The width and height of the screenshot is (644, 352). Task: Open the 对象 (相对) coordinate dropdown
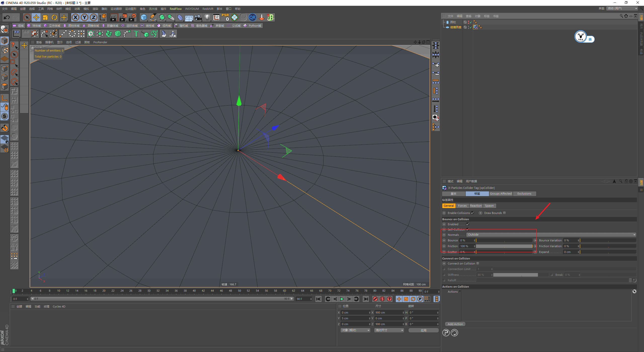click(x=356, y=330)
